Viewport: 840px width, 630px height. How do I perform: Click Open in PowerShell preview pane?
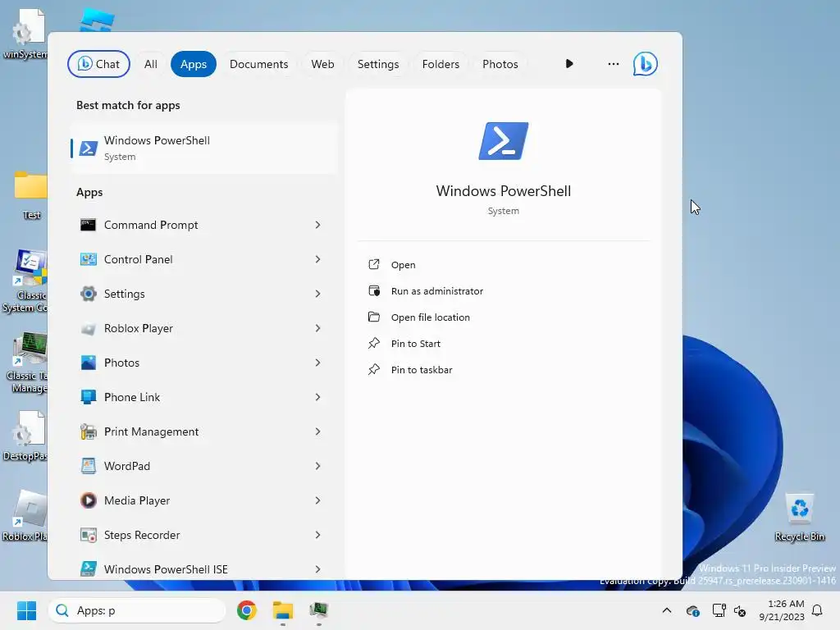coord(504,265)
